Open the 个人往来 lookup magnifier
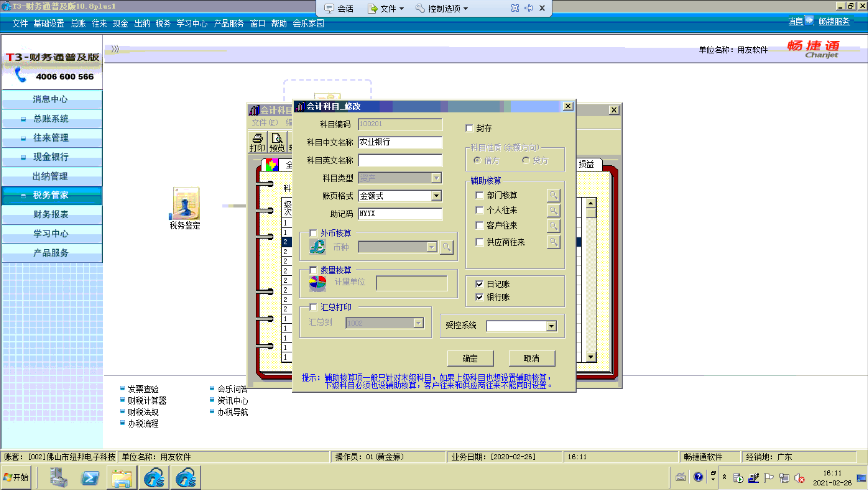This screenshot has width=868, height=490. 553,210
